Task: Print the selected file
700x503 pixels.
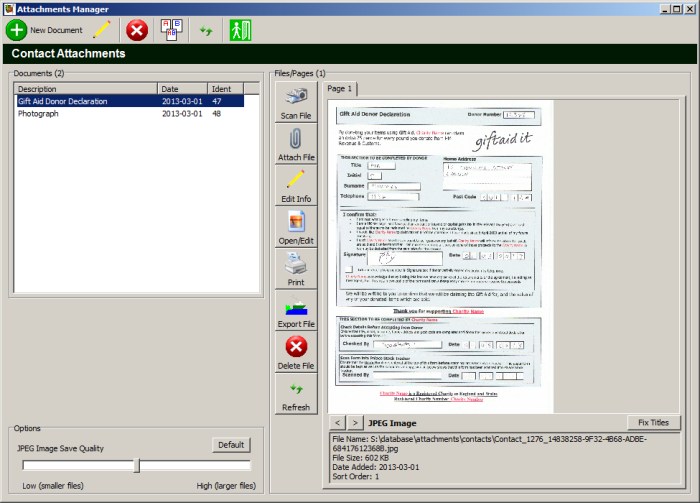Action: (x=297, y=269)
